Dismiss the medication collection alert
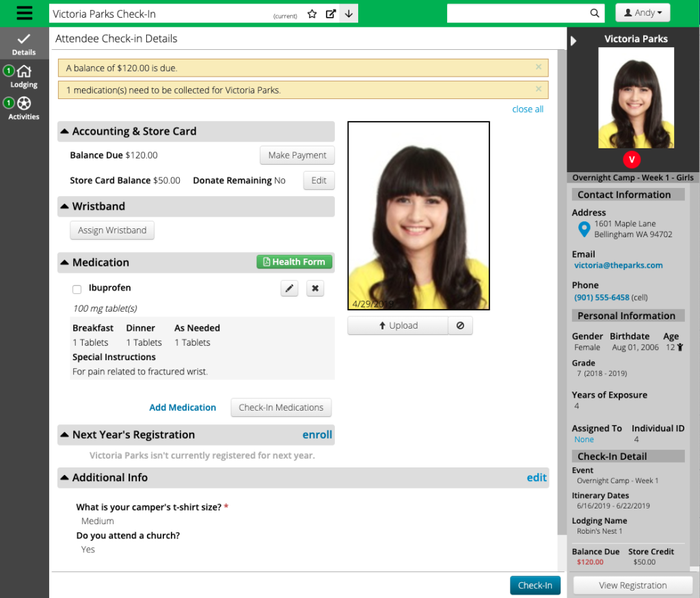 click(x=539, y=89)
